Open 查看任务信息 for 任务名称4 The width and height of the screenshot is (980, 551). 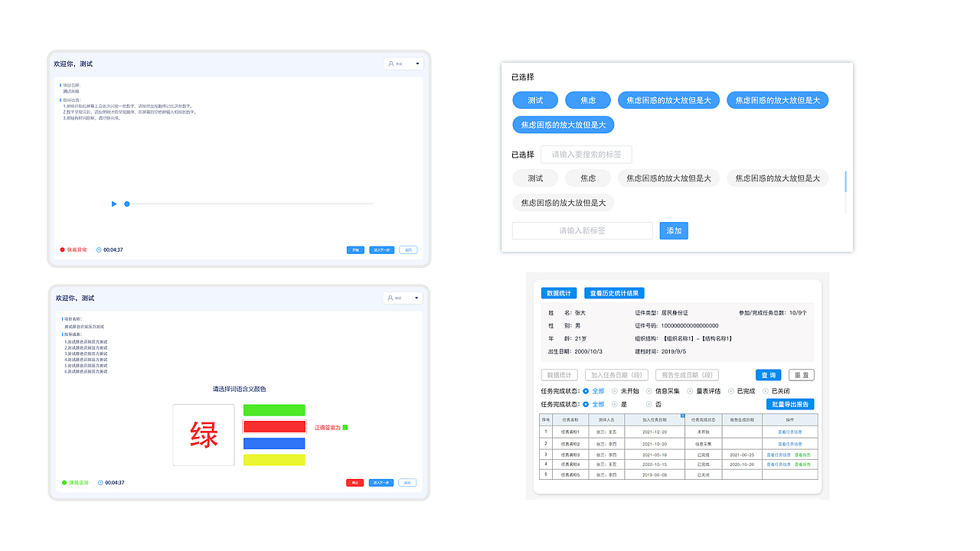click(x=779, y=465)
